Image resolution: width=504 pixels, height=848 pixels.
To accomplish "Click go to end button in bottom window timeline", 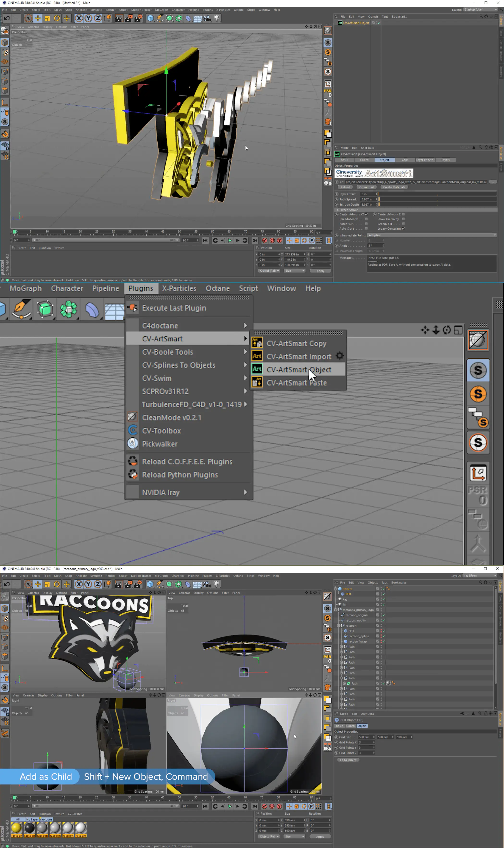I will point(255,806).
